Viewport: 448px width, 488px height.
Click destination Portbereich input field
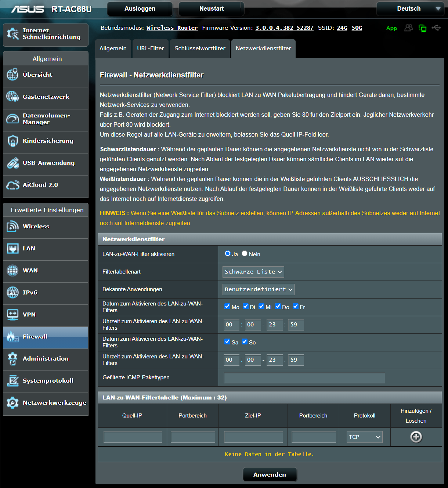click(x=314, y=437)
